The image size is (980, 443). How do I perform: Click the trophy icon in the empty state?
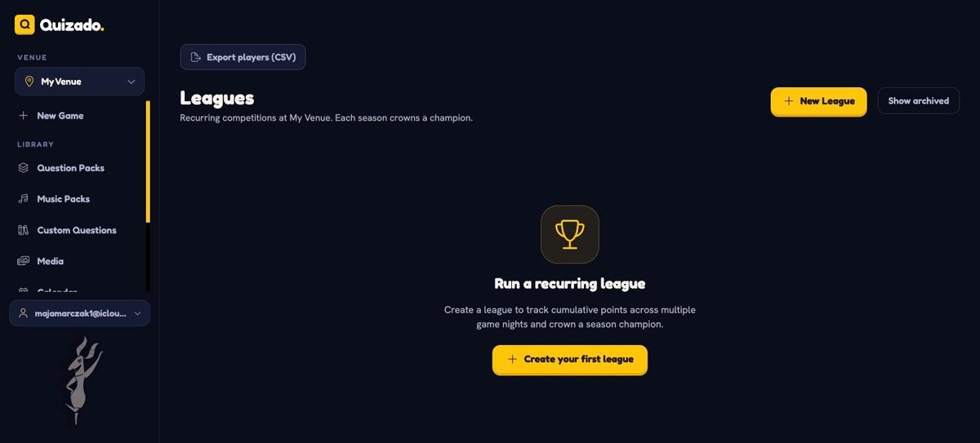click(x=570, y=234)
